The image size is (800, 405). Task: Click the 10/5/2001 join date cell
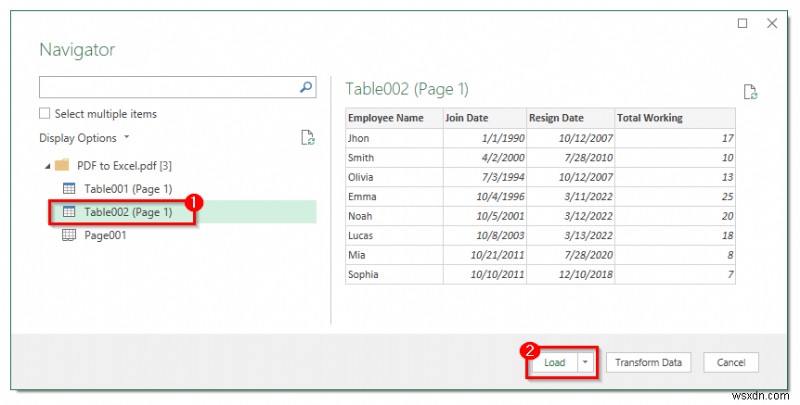pos(484,216)
